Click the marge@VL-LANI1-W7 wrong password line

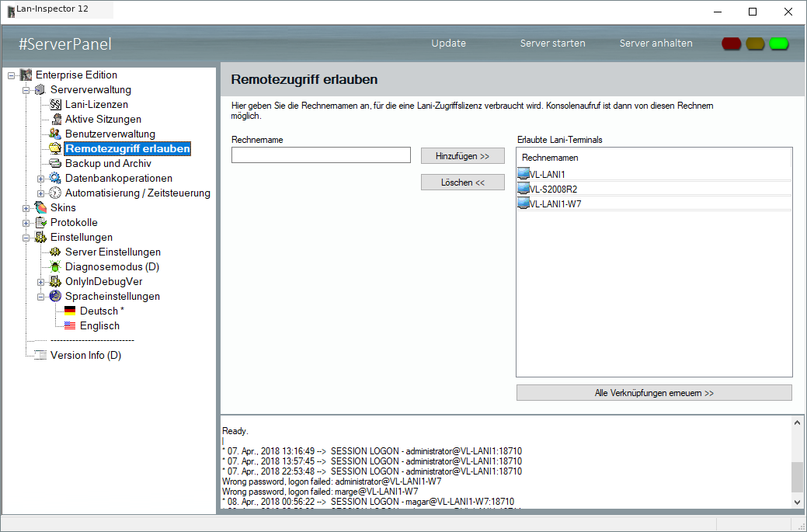(320, 492)
